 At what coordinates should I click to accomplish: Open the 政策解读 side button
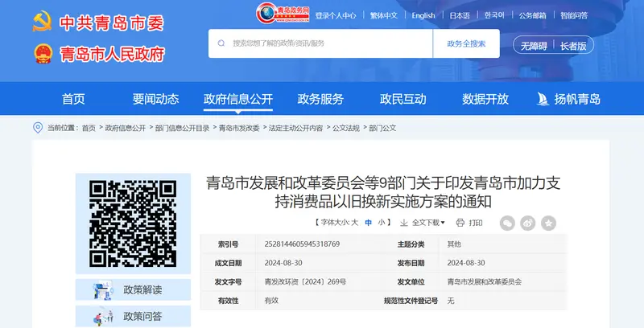click(133, 290)
